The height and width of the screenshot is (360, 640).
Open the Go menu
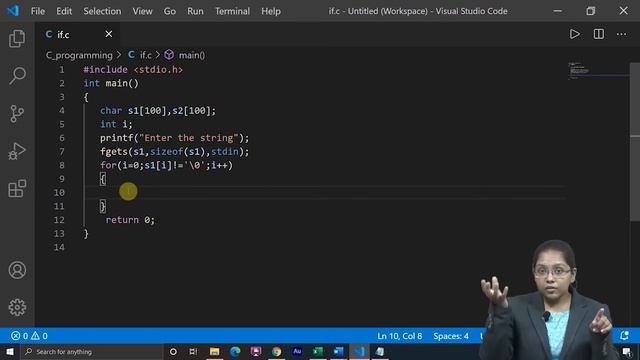click(x=169, y=11)
